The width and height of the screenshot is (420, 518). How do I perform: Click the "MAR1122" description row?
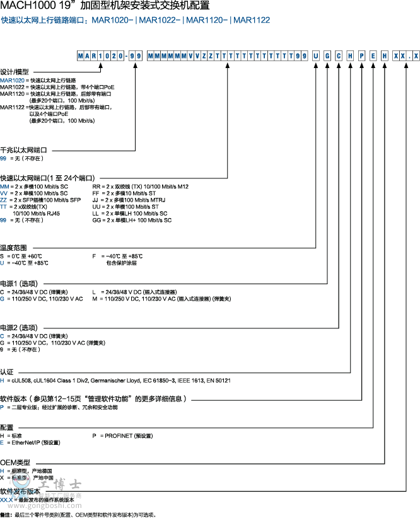[x=57, y=114]
